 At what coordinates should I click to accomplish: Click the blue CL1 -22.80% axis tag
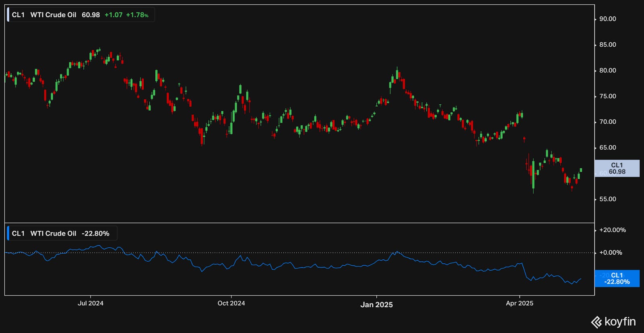pos(617,279)
